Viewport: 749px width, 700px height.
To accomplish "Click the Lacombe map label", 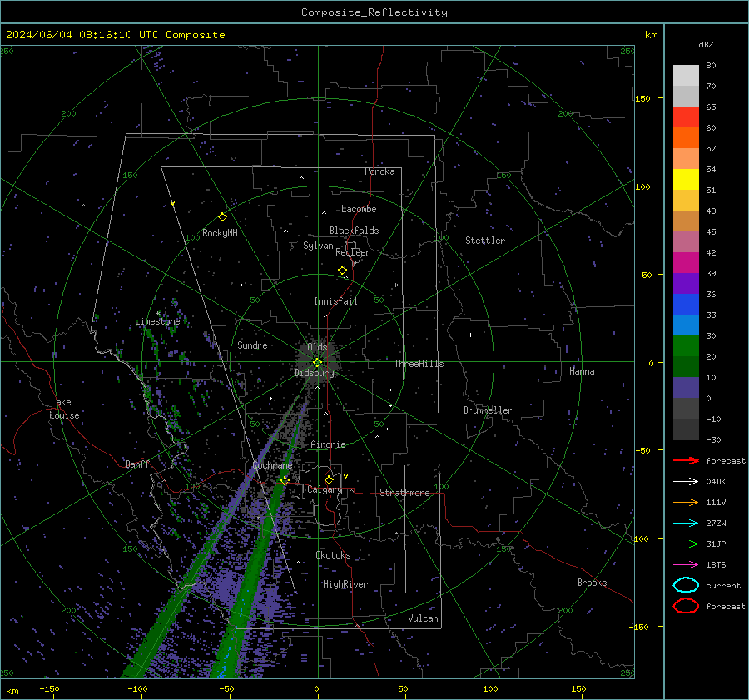I will click(359, 209).
